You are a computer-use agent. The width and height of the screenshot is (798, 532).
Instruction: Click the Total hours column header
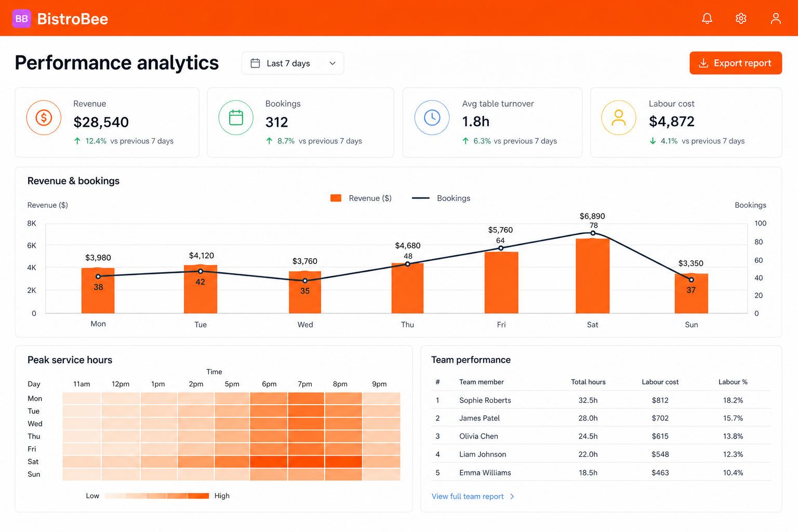pos(588,382)
